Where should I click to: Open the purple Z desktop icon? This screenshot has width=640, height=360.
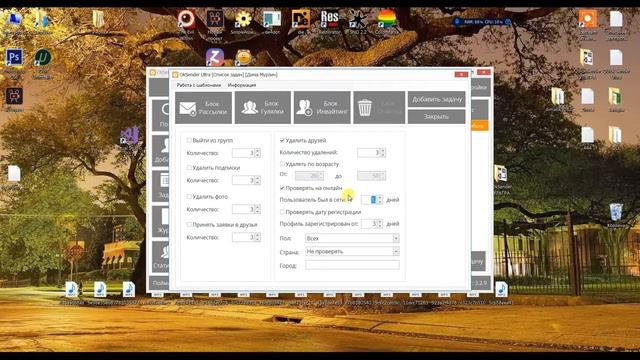click(x=215, y=57)
